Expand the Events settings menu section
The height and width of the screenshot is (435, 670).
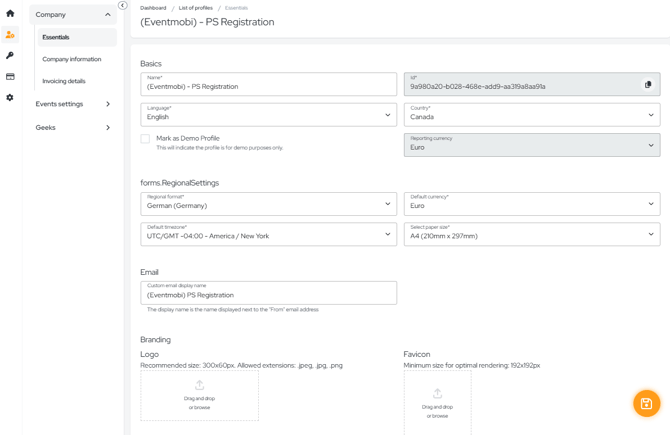[73, 104]
